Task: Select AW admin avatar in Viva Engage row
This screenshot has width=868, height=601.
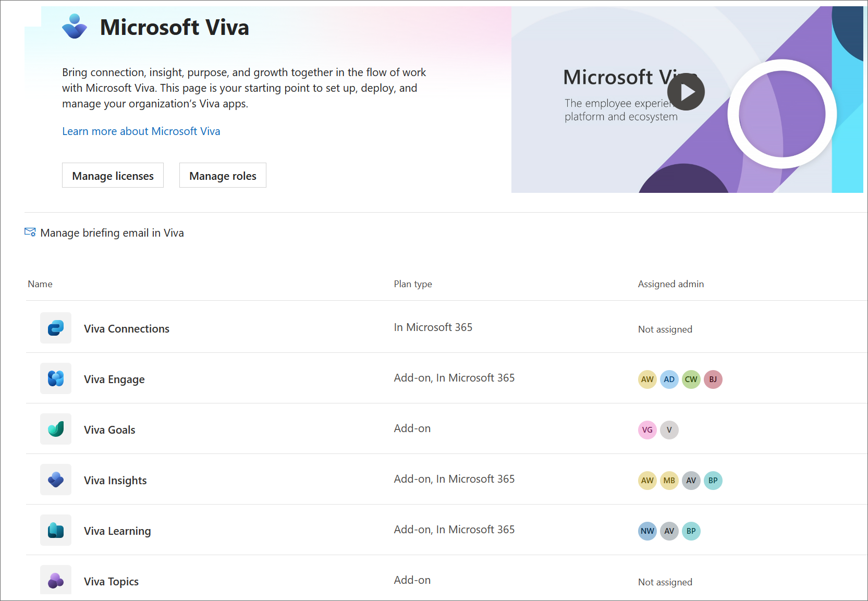Action: [647, 379]
